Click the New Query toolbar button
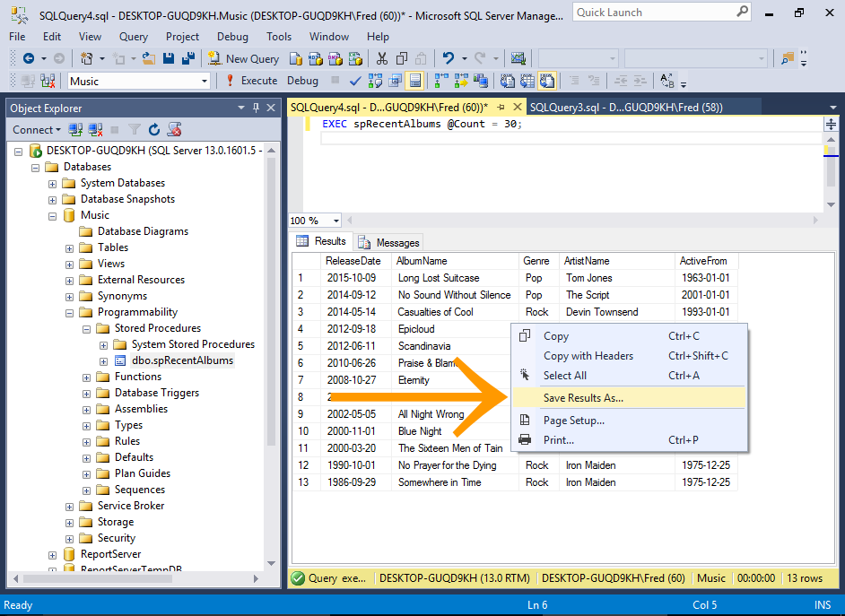 click(x=244, y=58)
